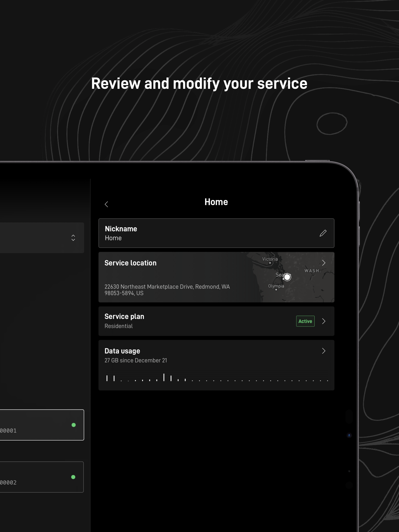Select the device ending in 00001
The image size is (399, 532).
tap(42, 425)
